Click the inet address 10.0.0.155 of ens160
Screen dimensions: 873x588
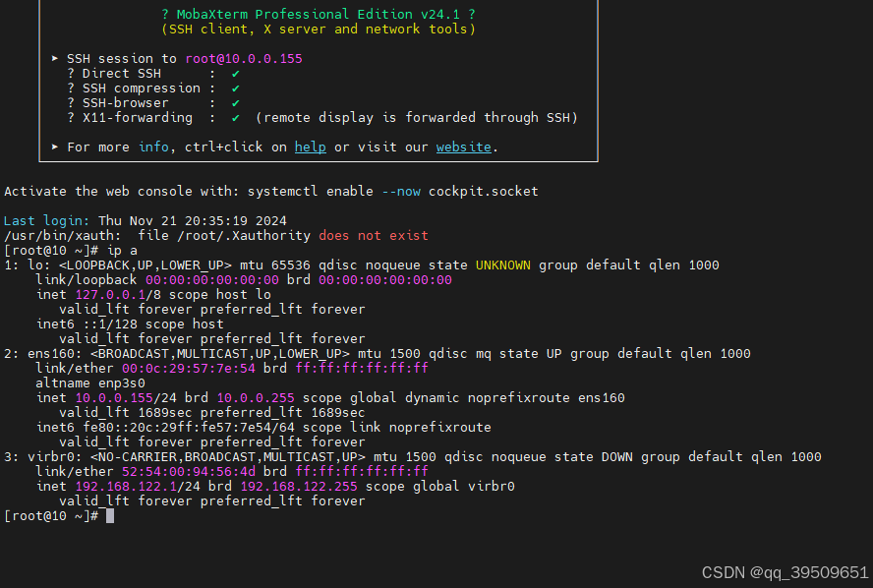(x=114, y=398)
